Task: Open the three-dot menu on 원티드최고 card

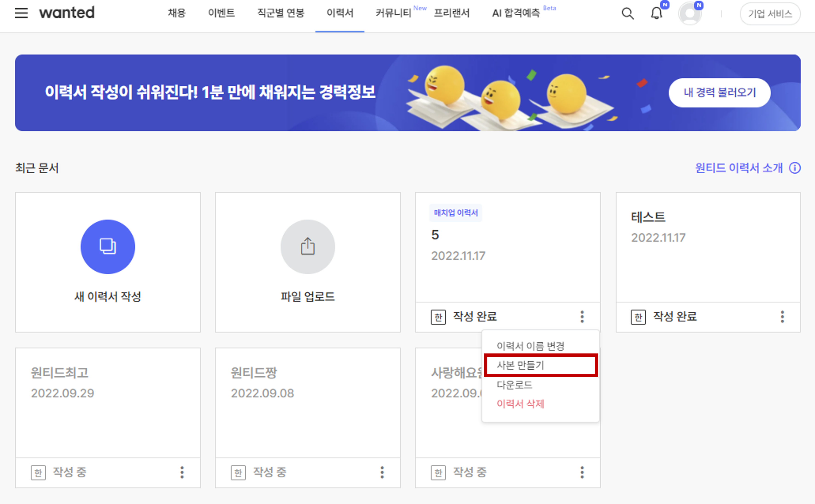Action: tap(182, 472)
